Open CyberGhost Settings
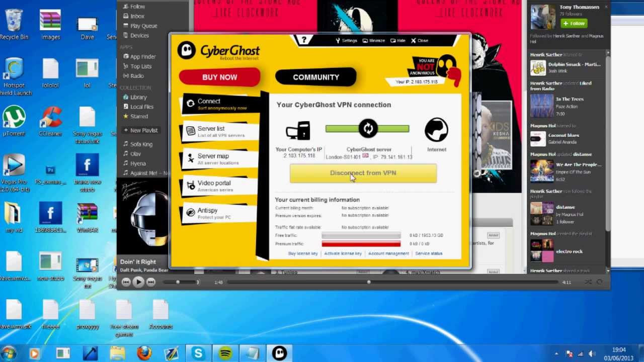The image size is (644, 362). tap(346, 41)
